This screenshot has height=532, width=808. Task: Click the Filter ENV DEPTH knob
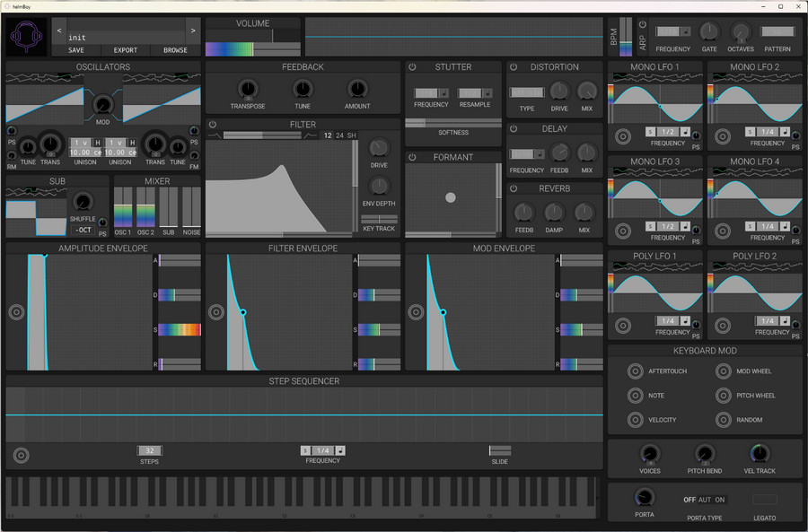coord(379,187)
